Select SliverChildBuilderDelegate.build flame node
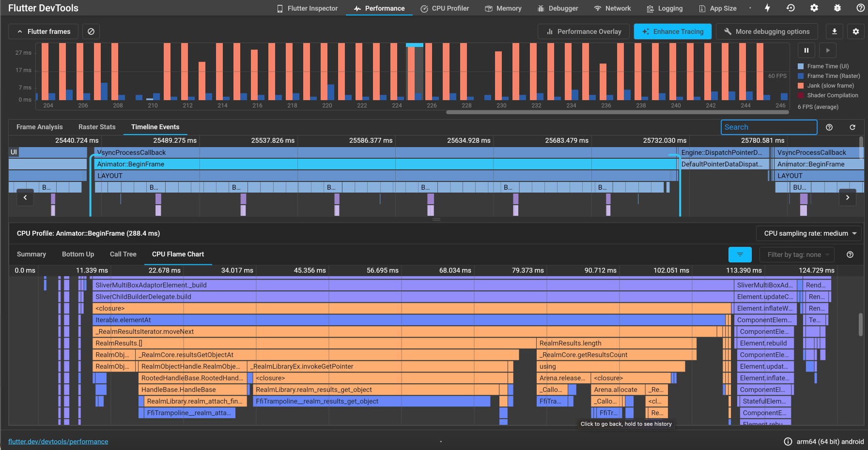 coord(413,297)
